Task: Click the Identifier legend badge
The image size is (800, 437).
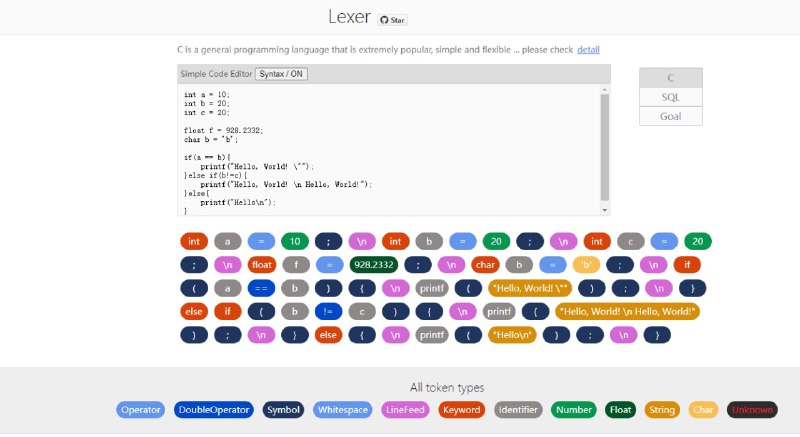Action: tap(518, 410)
